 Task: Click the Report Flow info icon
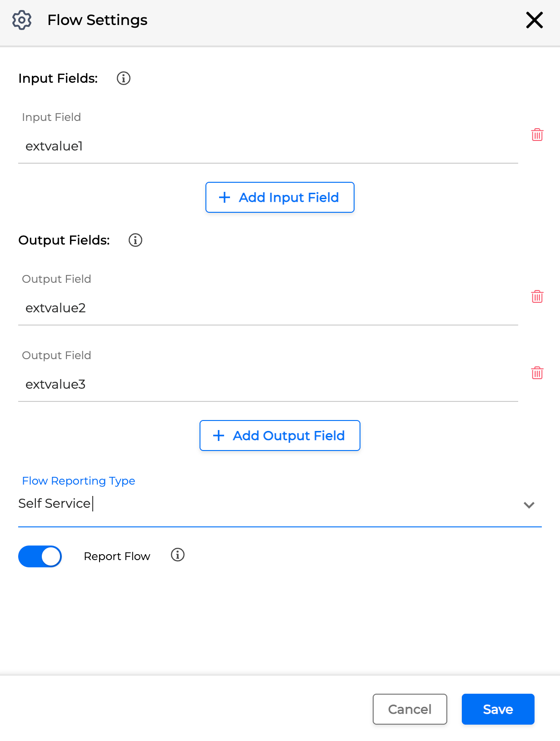[177, 555]
